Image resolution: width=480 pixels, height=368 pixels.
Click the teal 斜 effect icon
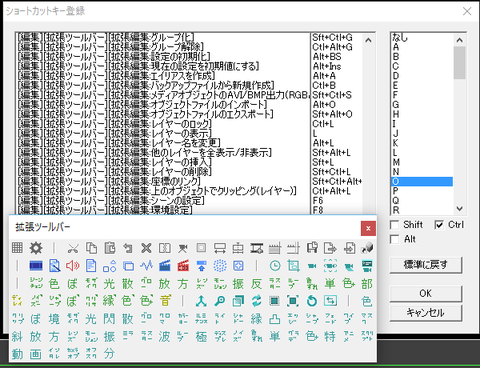(x=17, y=337)
